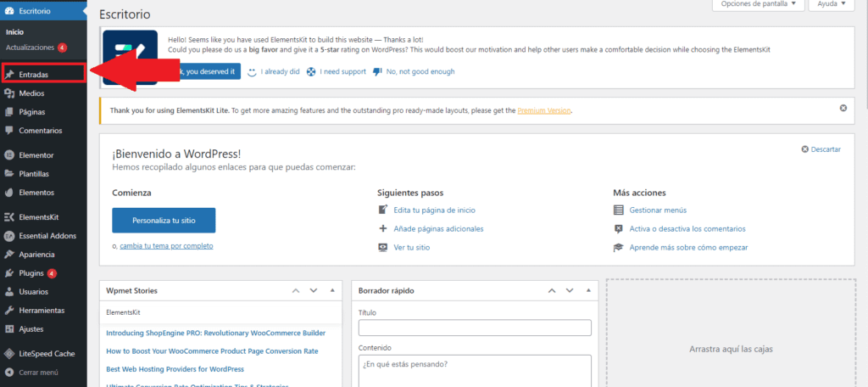Viewport: 868px width, 387px height.
Task: Click the thumbs-down icon beside No, not good enough
Action: 377,71
